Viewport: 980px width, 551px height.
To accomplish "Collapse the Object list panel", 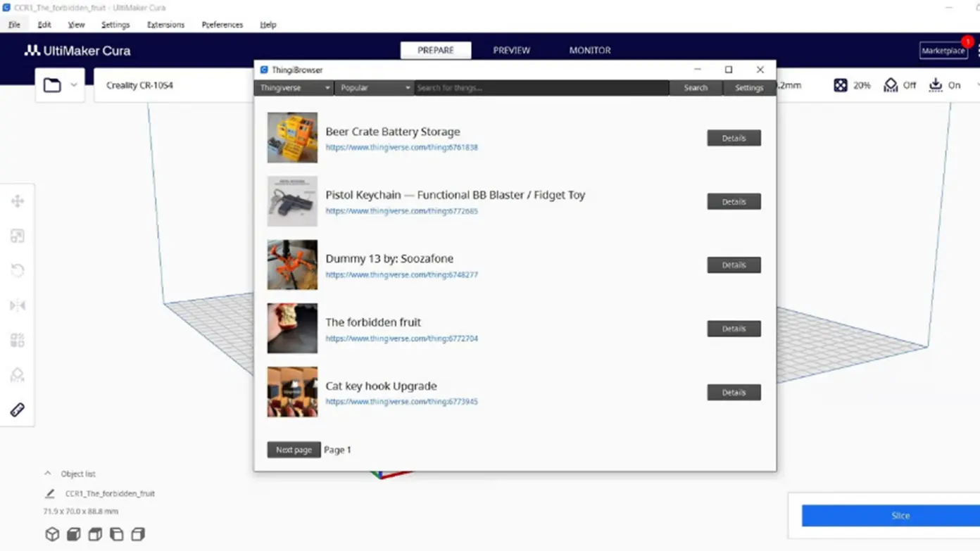I will (48, 474).
